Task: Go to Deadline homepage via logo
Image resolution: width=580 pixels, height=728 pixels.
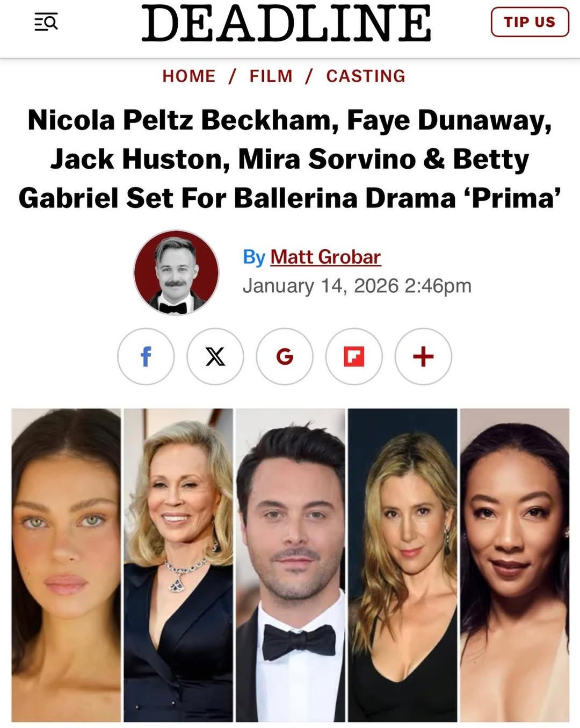Action: [286, 23]
